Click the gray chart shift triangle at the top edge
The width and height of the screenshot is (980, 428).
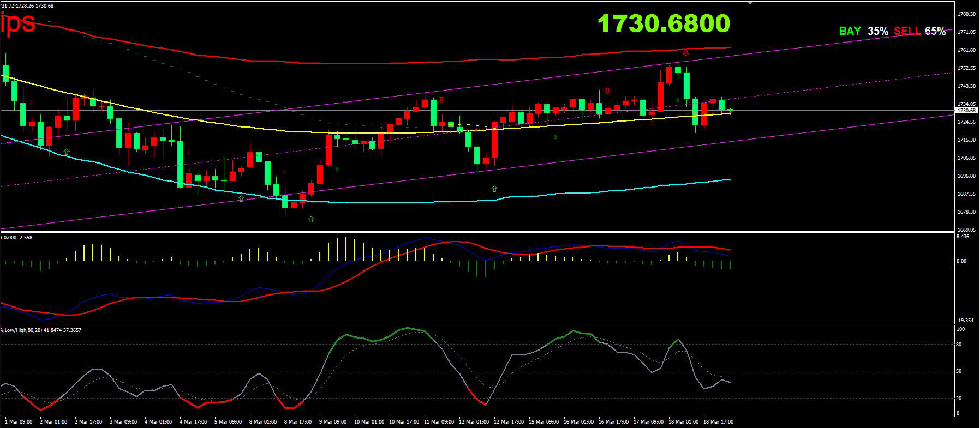tap(750, 3)
